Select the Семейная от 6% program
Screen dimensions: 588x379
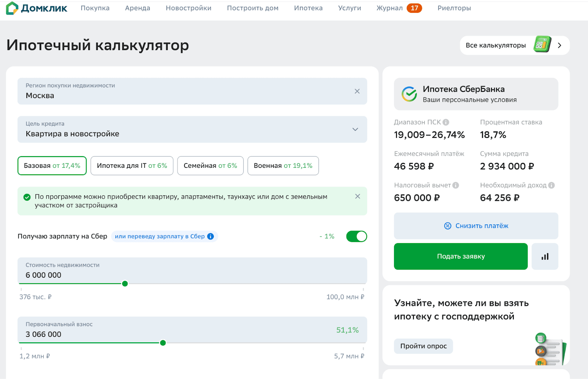point(210,166)
